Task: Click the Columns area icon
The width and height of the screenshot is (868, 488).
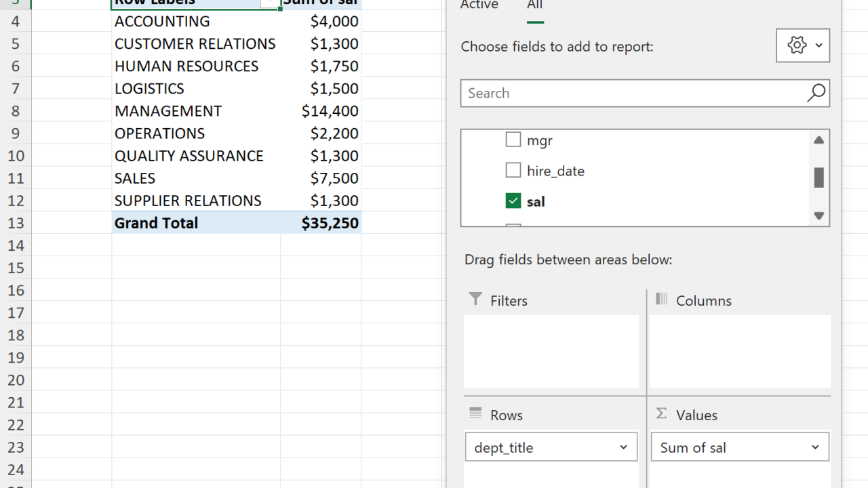Action: [x=662, y=300]
